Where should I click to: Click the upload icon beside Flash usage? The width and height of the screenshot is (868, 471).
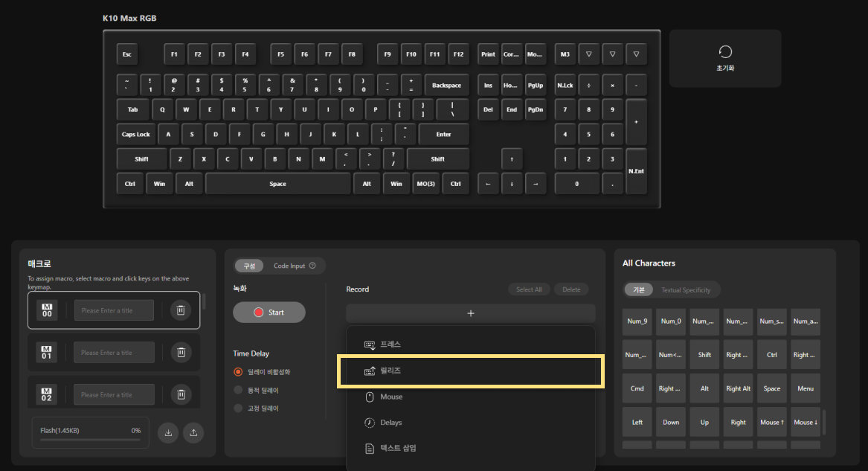click(193, 433)
